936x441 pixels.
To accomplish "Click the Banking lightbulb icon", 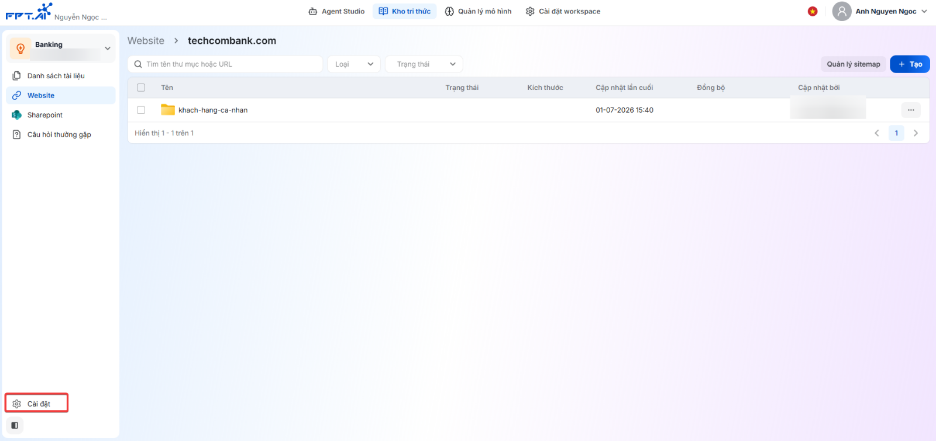I will 20,48.
